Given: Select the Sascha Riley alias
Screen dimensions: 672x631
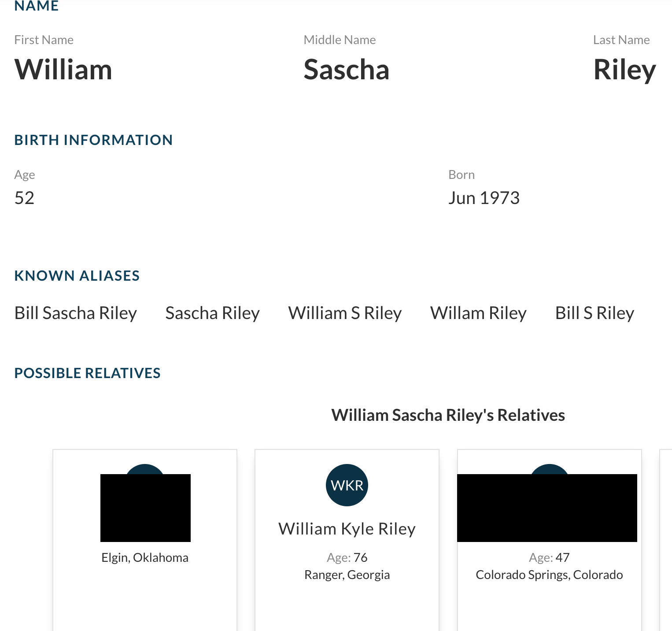Looking at the screenshot, I should (212, 313).
